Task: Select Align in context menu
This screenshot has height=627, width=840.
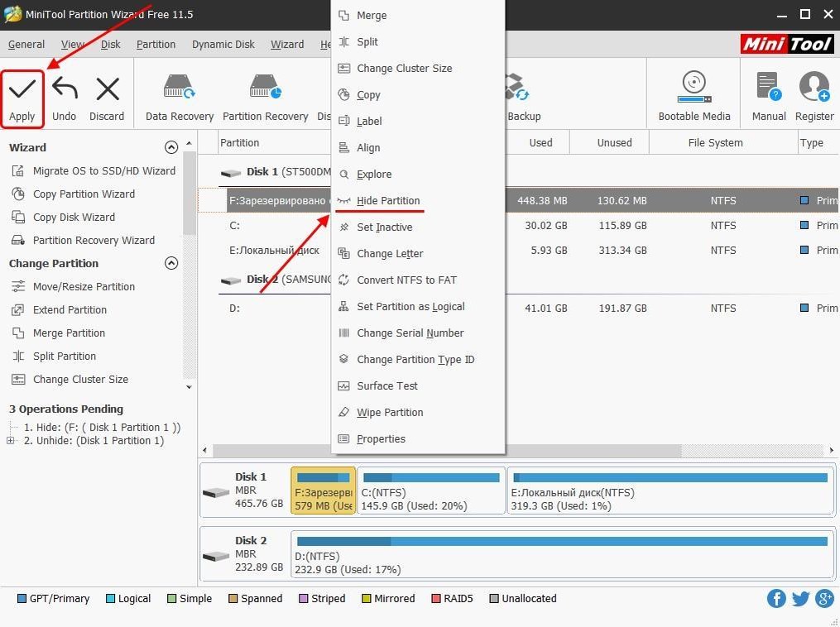Action: click(x=418, y=148)
